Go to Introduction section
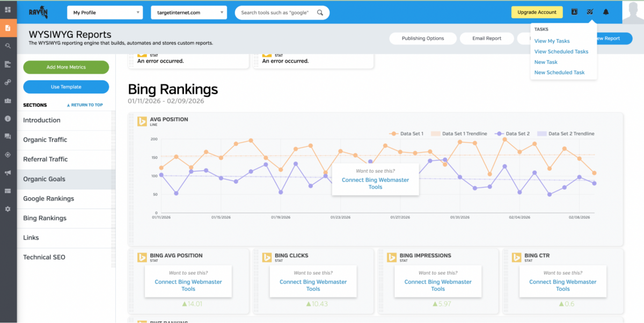The image size is (644, 323). point(66,120)
